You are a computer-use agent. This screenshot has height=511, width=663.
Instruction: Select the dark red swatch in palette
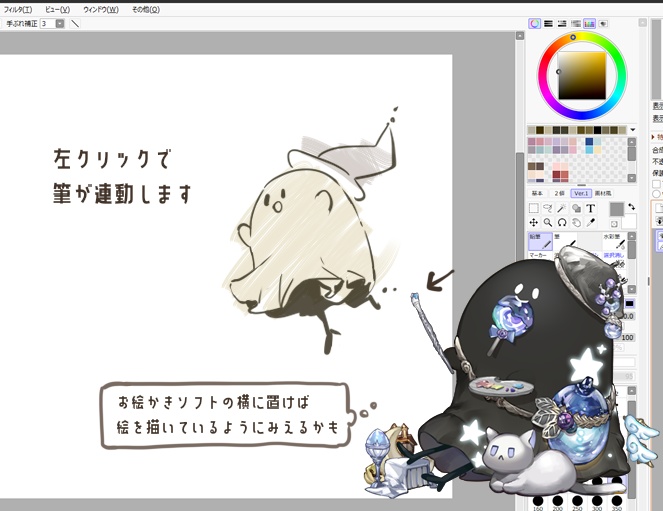click(x=556, y=175)
